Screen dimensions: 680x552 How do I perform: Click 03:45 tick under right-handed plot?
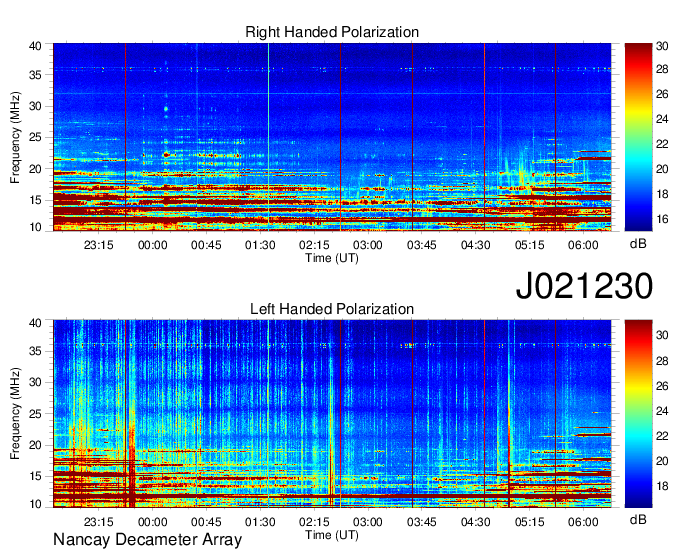(x=422, y=245)
